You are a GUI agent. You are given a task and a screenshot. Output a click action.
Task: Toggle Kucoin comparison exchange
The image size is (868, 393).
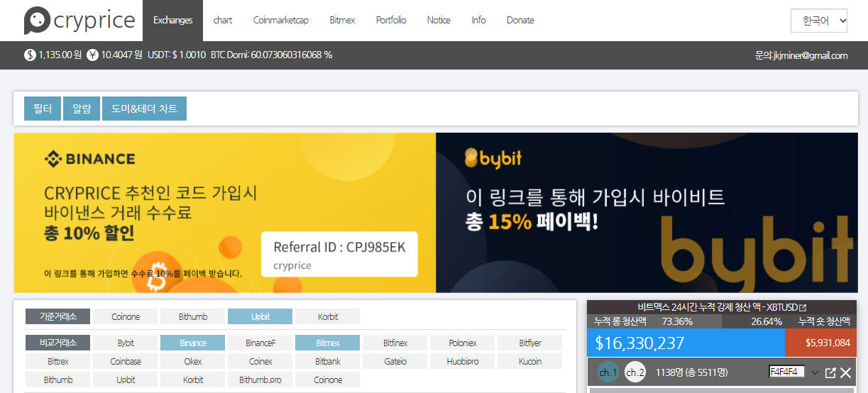(530, 361)
